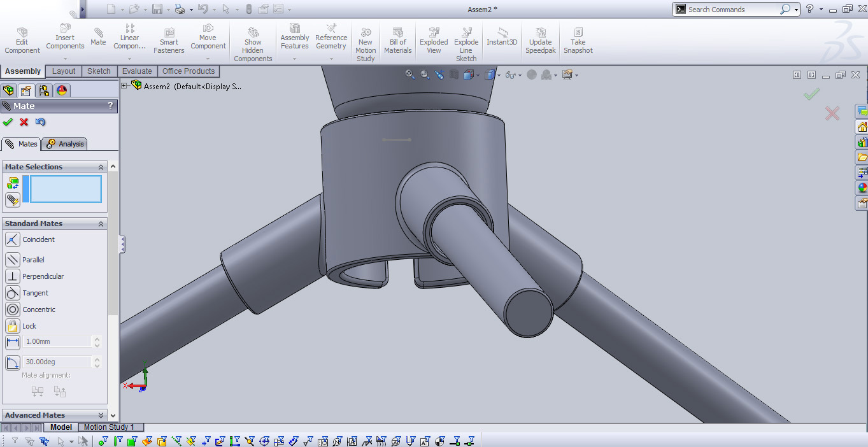Confirm the mate with the green checkmark

(x=8, y=122)
